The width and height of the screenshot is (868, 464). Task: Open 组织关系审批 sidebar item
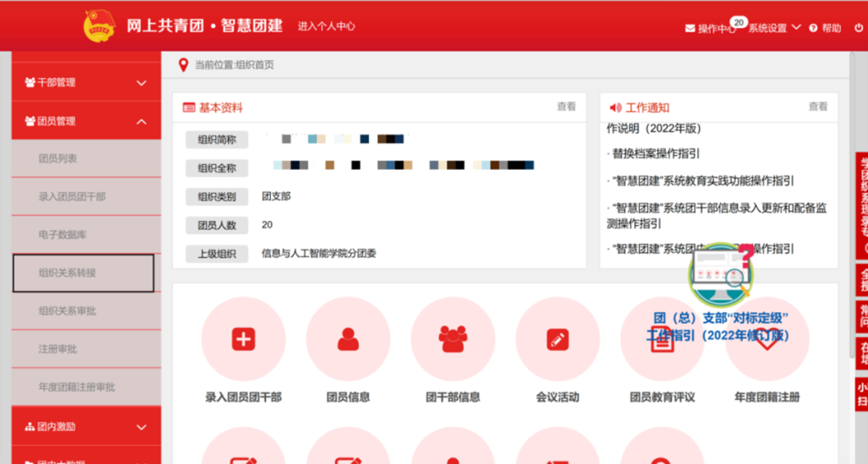tap(86, 311)
